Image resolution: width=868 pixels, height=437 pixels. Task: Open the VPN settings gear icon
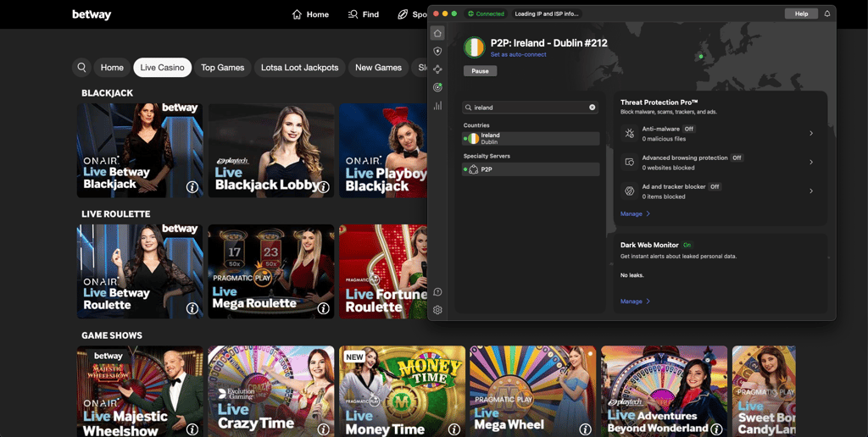click(437, 310)
